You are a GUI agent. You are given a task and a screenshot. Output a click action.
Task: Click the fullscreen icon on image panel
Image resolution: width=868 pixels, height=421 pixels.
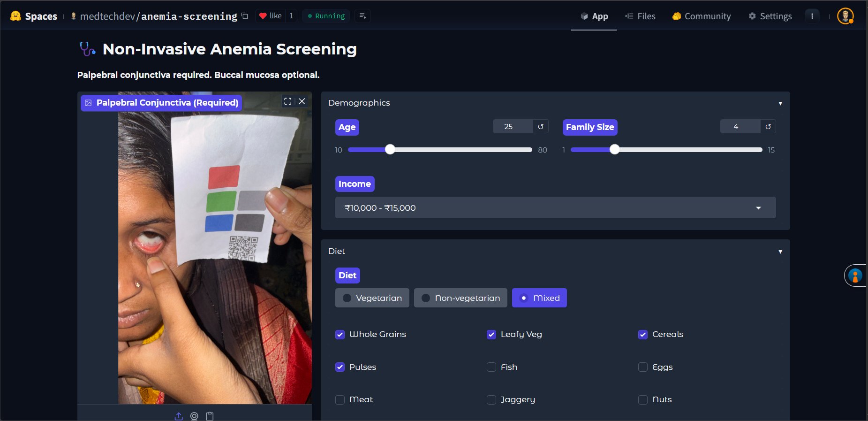[288, 101]
